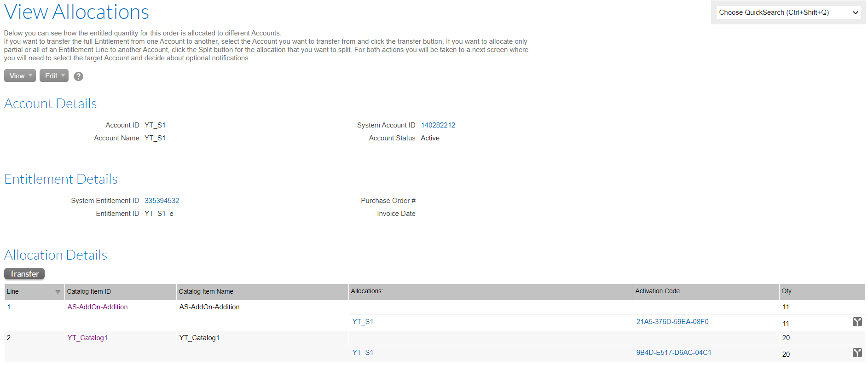Click the Invoice Date label
Screen dimensions: 868x365
coord(396,214)
